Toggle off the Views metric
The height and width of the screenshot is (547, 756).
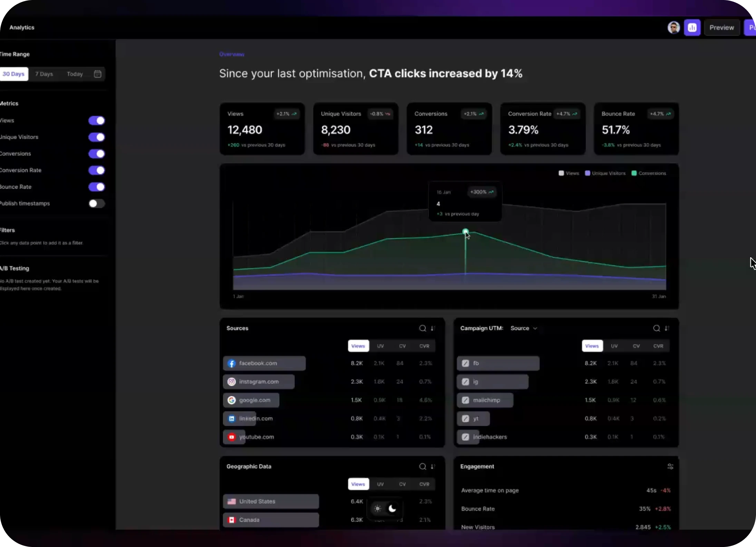coord(97,121)
